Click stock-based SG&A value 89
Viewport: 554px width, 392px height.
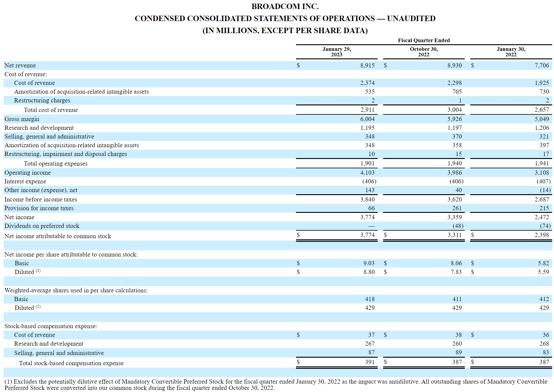[x=458, y=352]
